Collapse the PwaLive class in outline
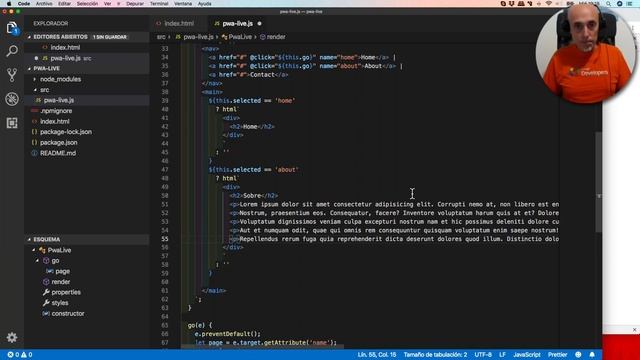 point(34,250)
